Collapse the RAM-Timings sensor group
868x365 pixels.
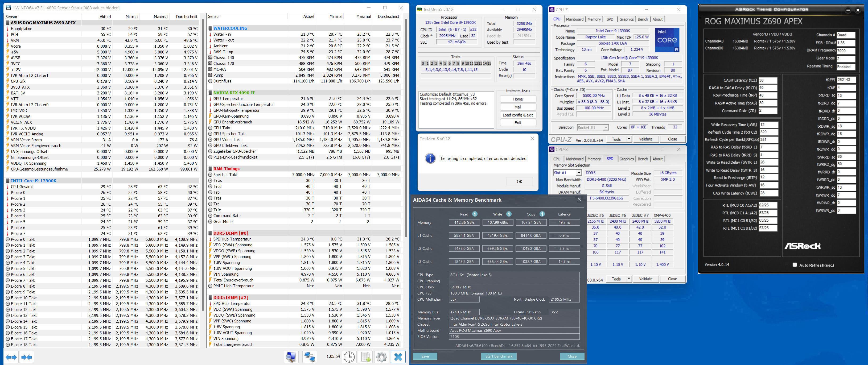(x=210, y=169)
